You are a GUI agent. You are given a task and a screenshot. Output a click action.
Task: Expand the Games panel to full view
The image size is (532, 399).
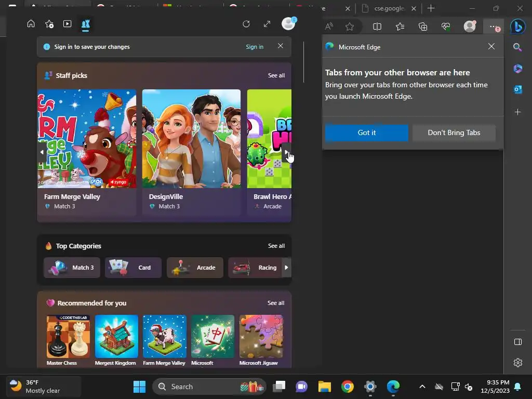coord(267,24)
